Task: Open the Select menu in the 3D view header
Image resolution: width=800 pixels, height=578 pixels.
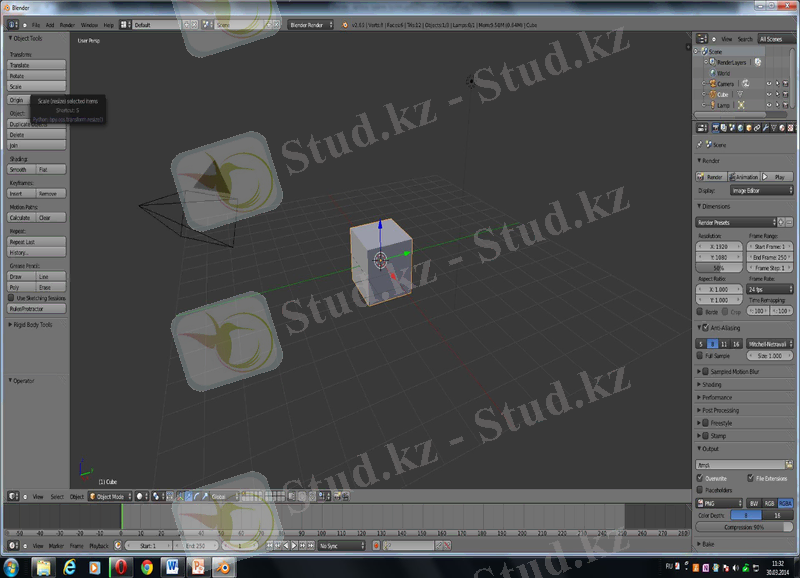Action: [x=57, y=496]
